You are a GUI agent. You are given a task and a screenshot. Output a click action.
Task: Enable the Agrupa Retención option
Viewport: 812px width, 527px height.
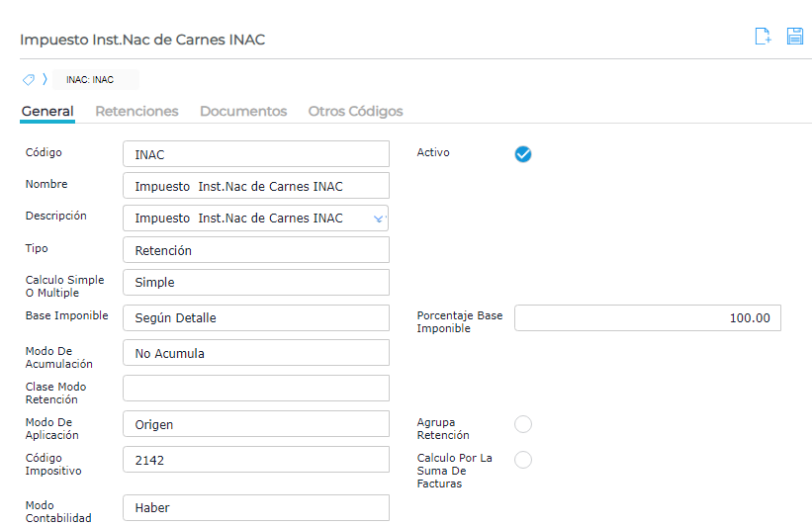click(523, 424)
